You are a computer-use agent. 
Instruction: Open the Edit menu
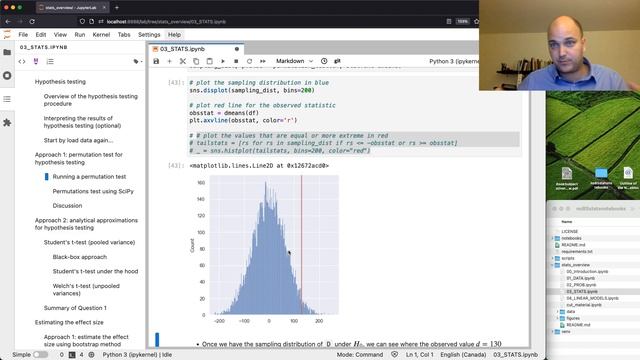(x=41, y=35)
